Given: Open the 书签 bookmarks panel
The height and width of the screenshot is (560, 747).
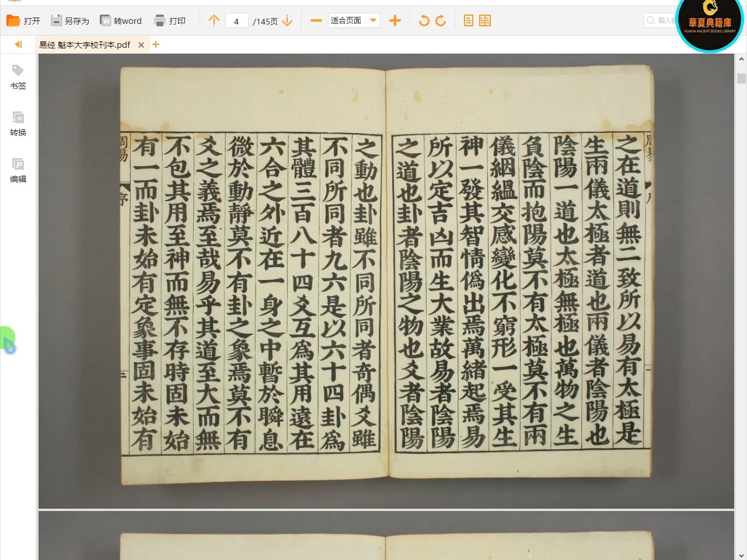Looking at the screenshot, I should click(18, 77).
